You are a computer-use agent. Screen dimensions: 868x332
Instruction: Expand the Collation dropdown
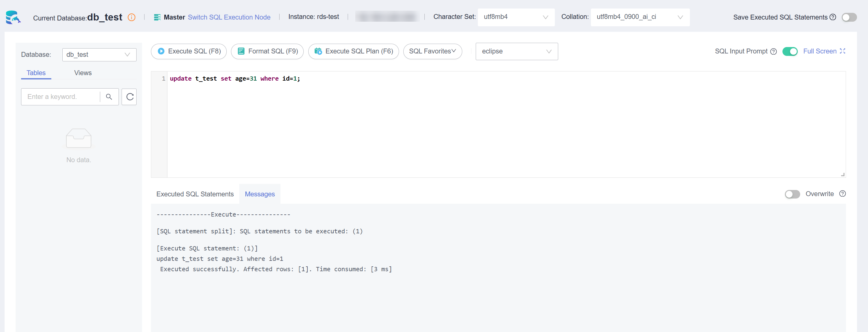639,17
